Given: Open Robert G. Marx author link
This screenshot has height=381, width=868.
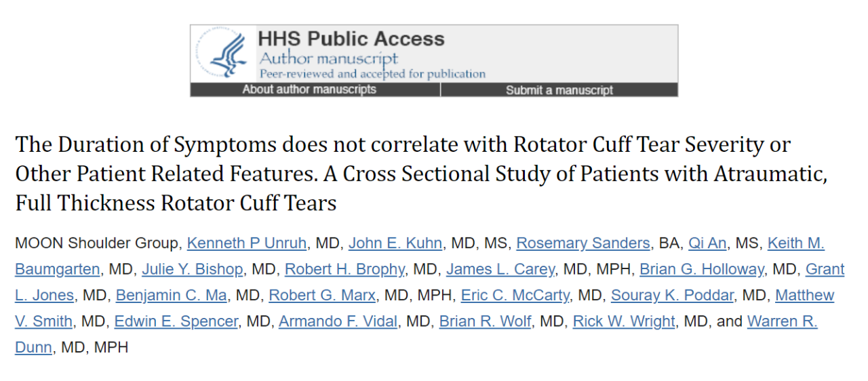Looking at the screenshot, I should pyautogui.click(x=321, y=296).
